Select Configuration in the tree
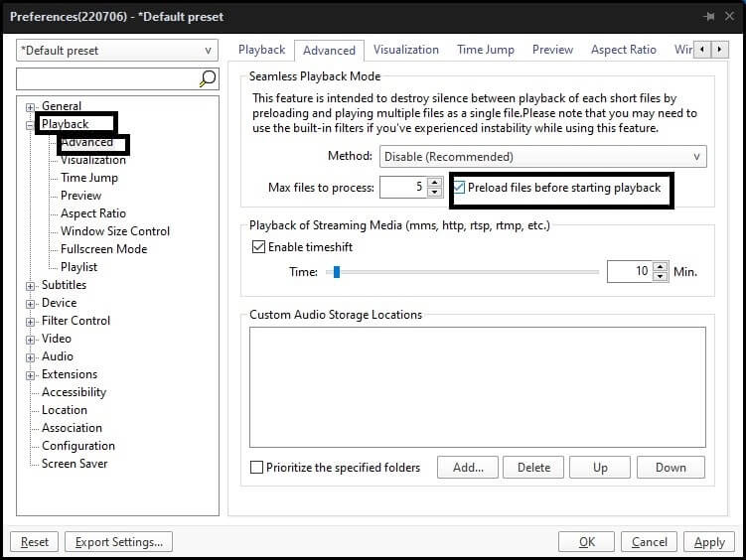The image size is (746, 560). pyautogui.click(x=78, y=446)
